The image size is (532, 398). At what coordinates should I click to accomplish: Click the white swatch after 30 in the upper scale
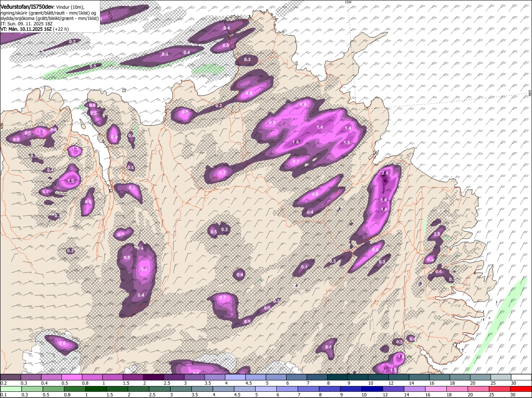click(x=521, y=377)
